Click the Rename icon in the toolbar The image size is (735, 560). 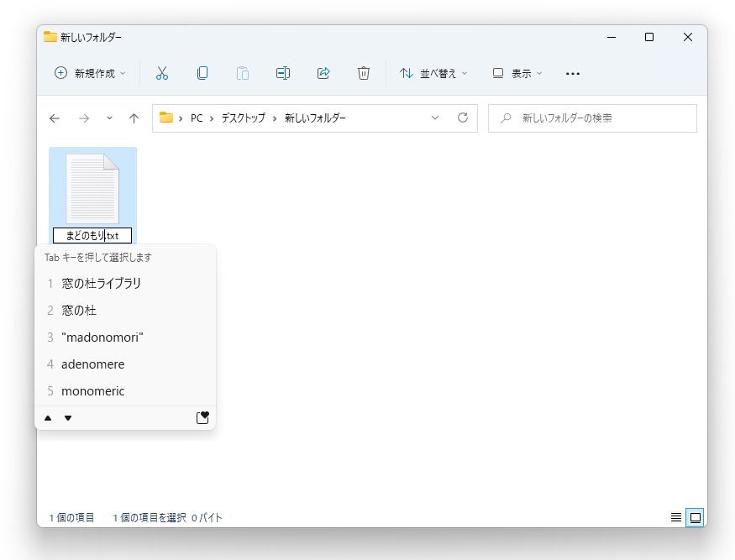coord(282,73)
